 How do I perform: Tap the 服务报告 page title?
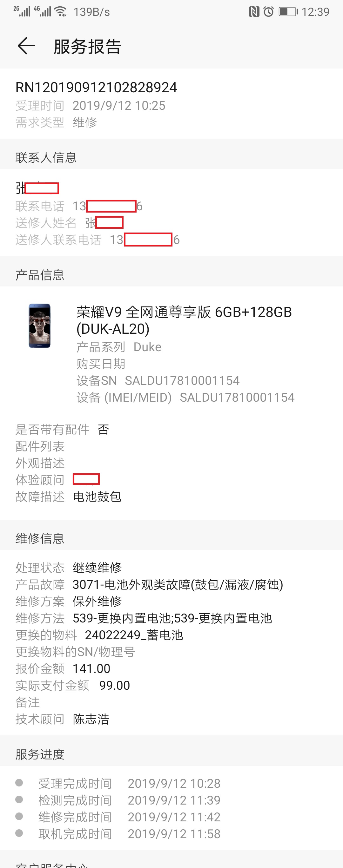(x=87, y=47)
